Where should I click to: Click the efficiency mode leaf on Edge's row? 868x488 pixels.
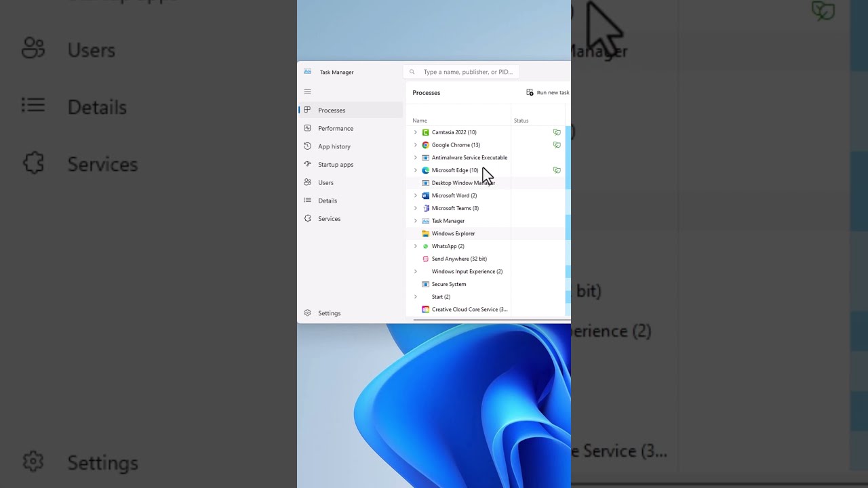point(557,170)
